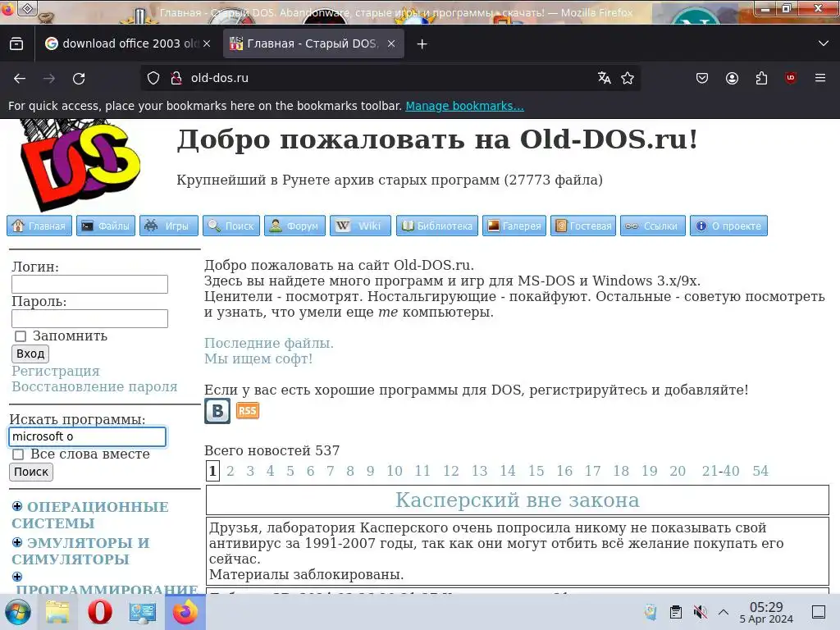Open a new browser tab
The width and height of the screenshot is (840, 630).
422,44
